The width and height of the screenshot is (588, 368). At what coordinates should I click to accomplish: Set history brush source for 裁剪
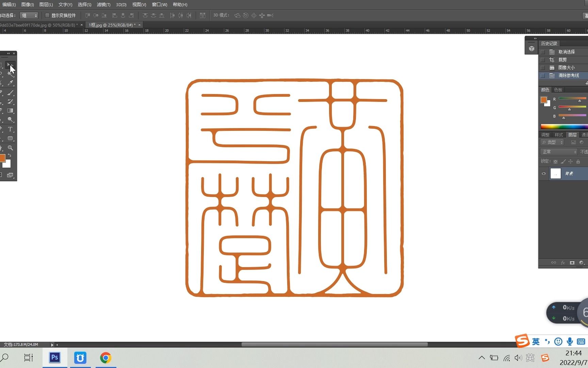tap(543, 60)
